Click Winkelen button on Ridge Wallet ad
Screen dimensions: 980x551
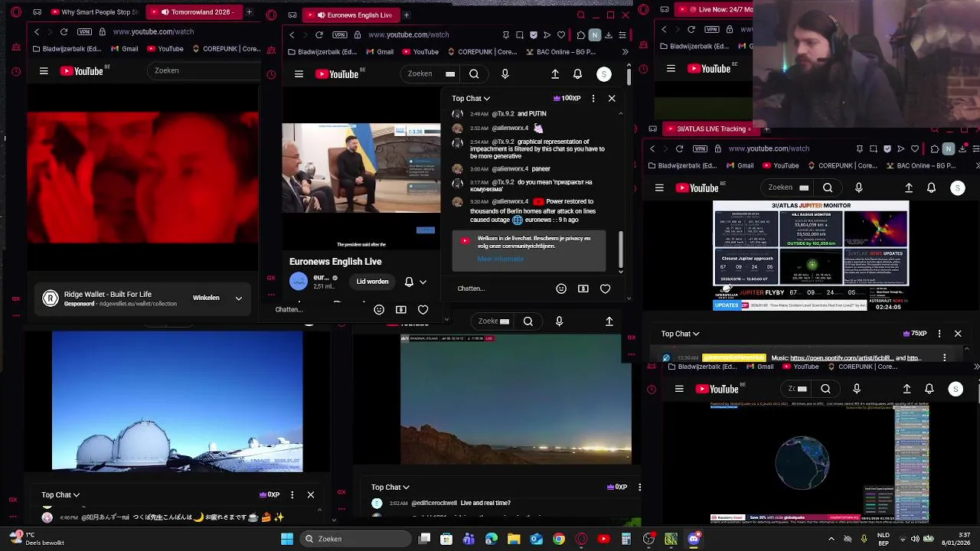pyautogui.click(x=206, y=298)
